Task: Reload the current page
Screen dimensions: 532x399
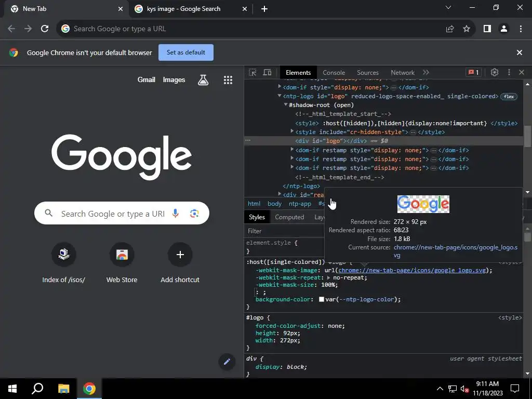Action: 45,29
